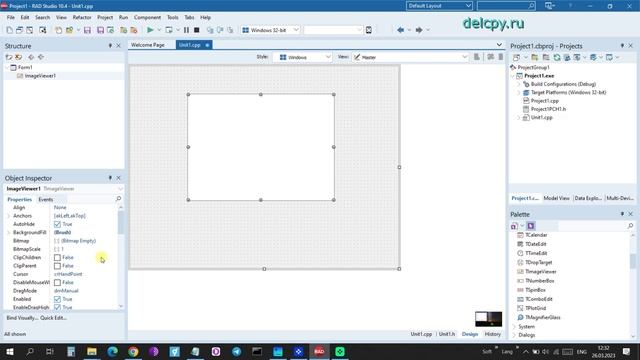Click the Windows Start button
Image resolution: width=640 pixels, height=360 pixels.
coord(9,351)
